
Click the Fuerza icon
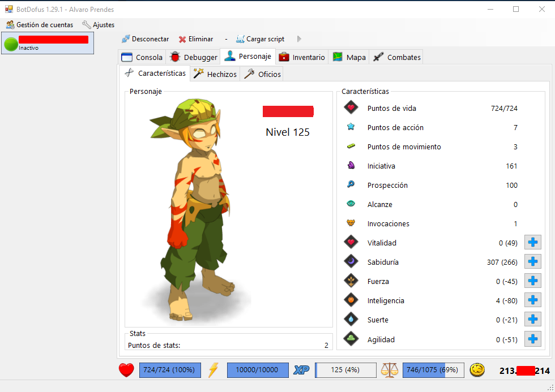351,281
